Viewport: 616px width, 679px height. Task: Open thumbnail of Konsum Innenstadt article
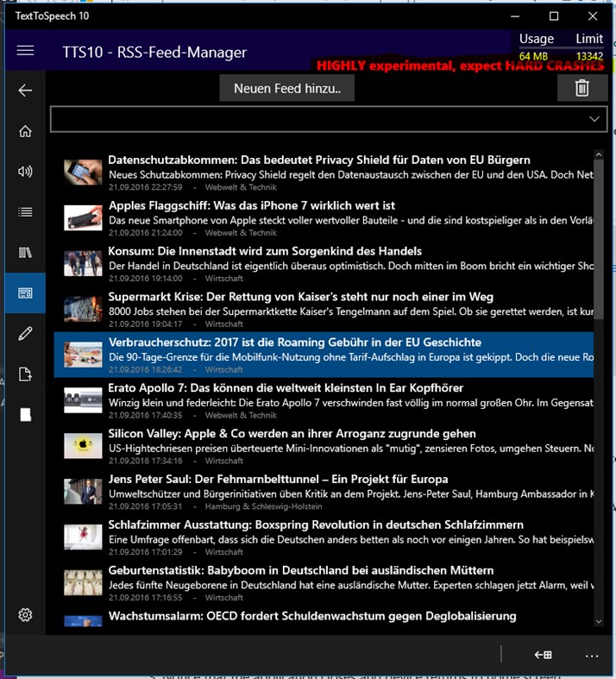tap(83, 263)
